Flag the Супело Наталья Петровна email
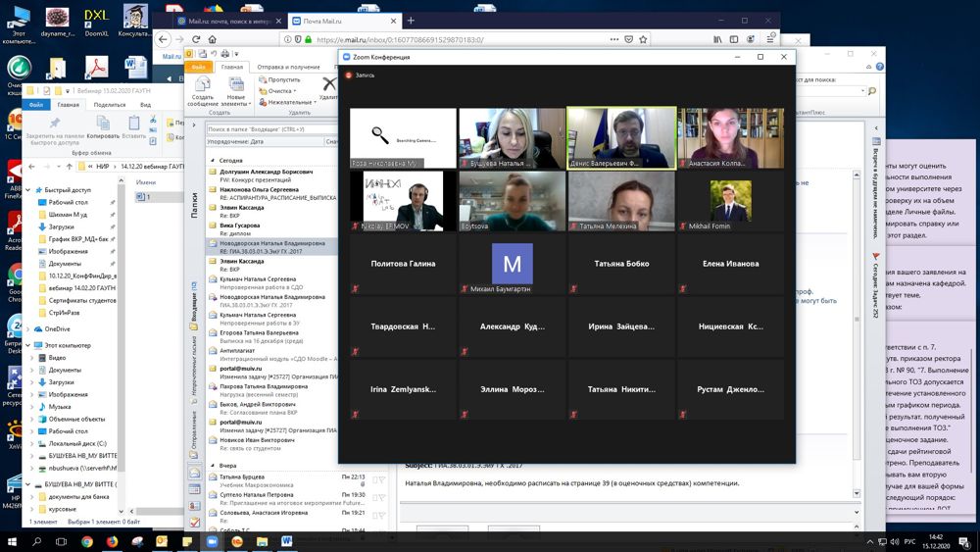 pos(382,498)
